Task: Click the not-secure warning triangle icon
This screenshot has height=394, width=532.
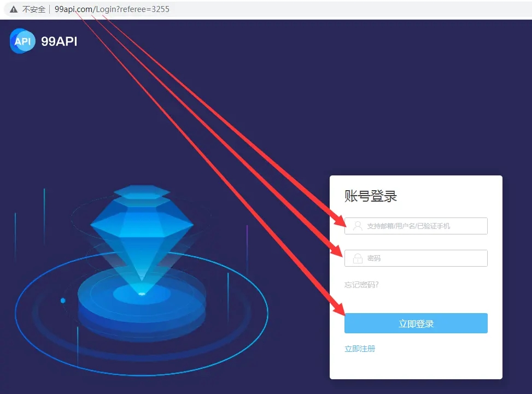Action: 13,9
